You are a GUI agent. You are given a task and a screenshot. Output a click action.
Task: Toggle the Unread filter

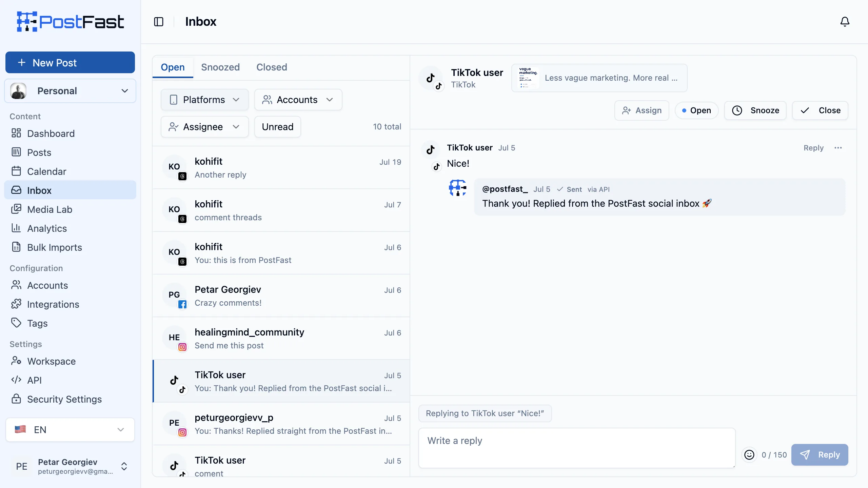click(x=277, y=127)
